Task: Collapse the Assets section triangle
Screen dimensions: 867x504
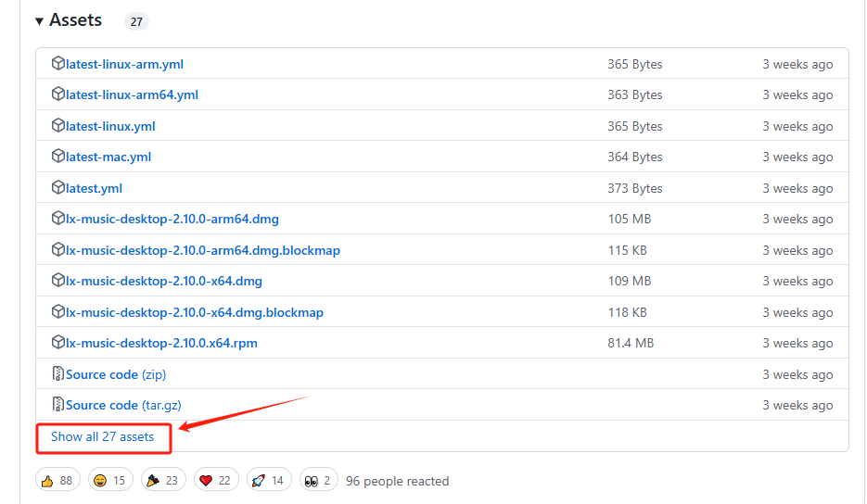Action: coord(40,21)
